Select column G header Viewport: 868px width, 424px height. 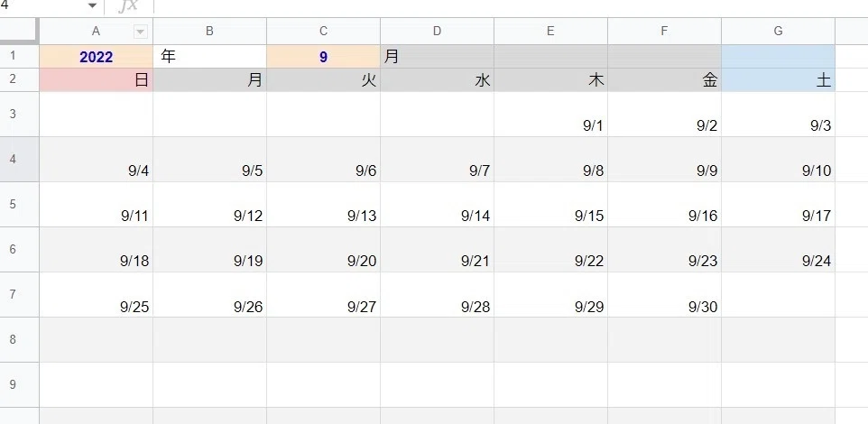click(779, 32)
